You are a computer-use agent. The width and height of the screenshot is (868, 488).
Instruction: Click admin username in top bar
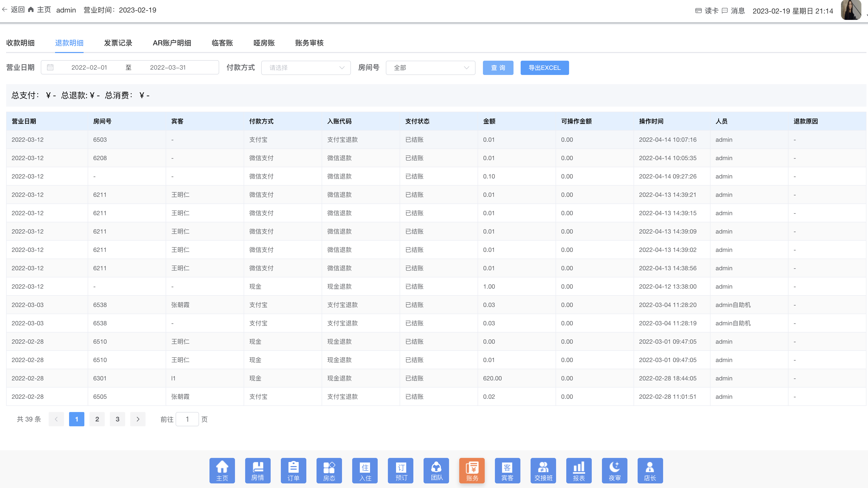[x=66, y=10]
